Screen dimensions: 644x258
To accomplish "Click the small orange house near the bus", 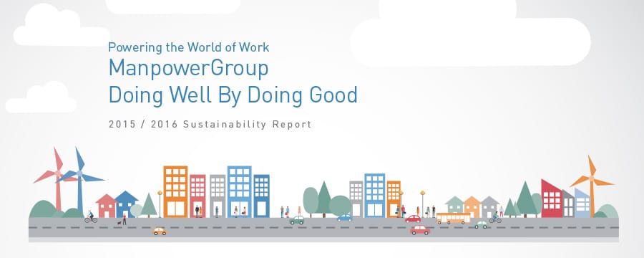I will coord(472,207).
